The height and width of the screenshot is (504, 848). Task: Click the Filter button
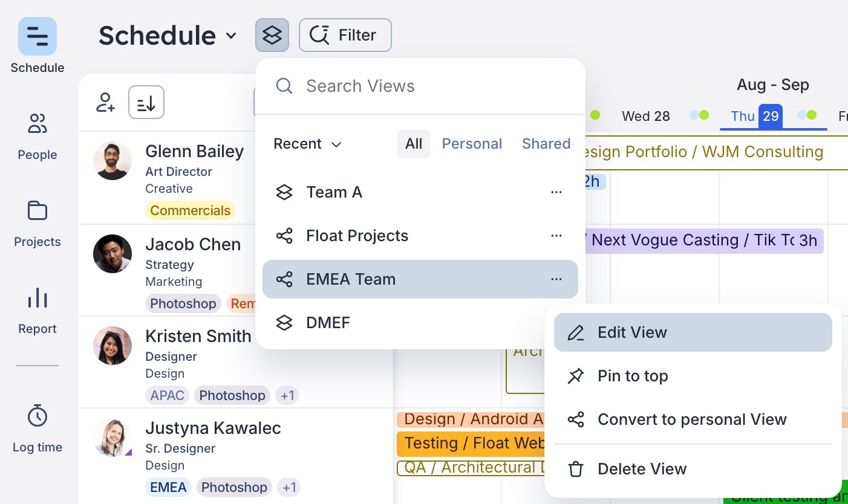pyautogui.click(x=345, y=35)
